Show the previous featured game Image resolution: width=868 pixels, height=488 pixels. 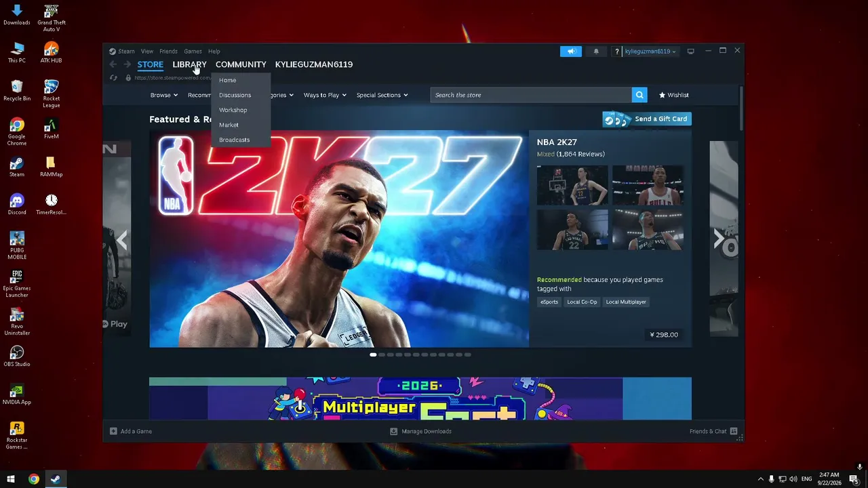[x=121, y=239]
